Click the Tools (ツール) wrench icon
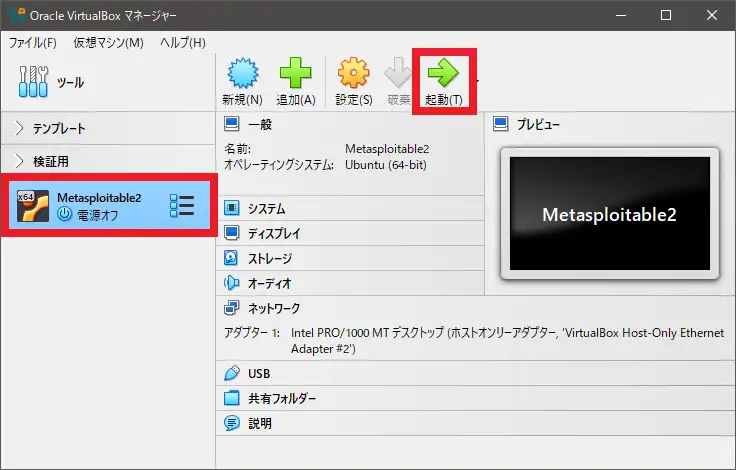 [34, 82]
